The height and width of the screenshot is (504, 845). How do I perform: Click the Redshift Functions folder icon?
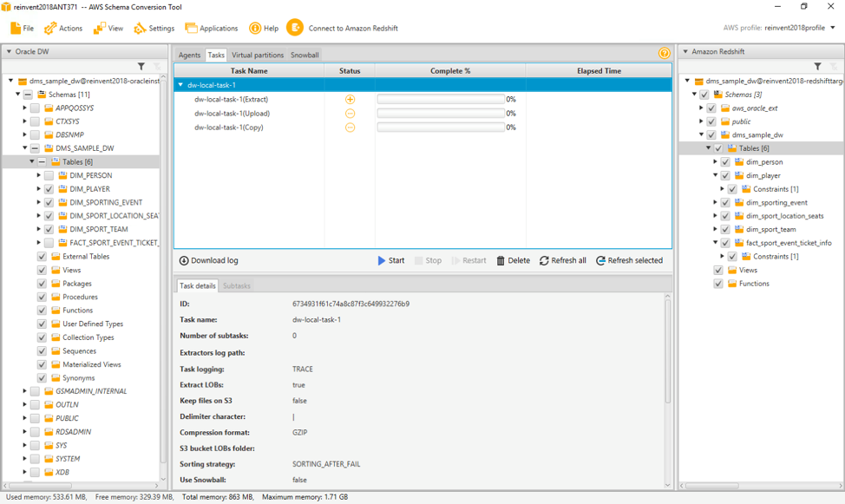[732, 284]
